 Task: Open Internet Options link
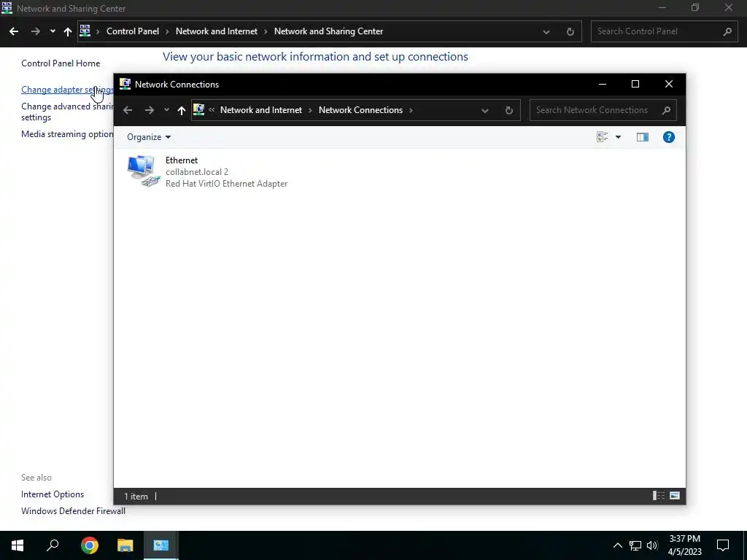pyautogui.click(x=53, y=494)
